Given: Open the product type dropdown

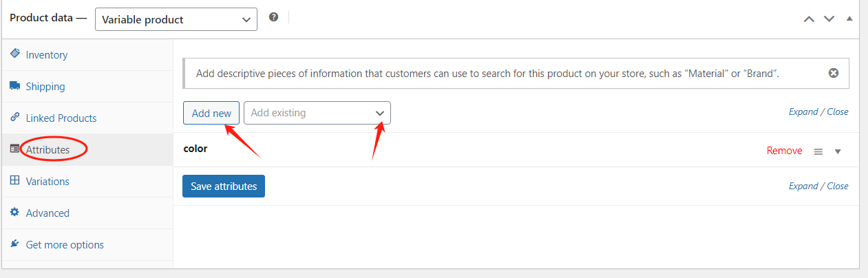Looking at the screenshot, I should 176,19.
